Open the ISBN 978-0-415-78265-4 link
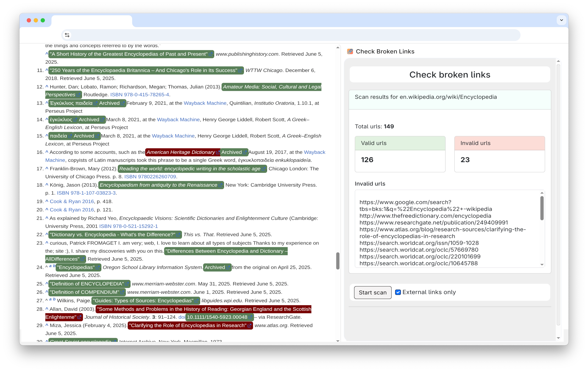 pyautogui.click(x=139, y=95)
